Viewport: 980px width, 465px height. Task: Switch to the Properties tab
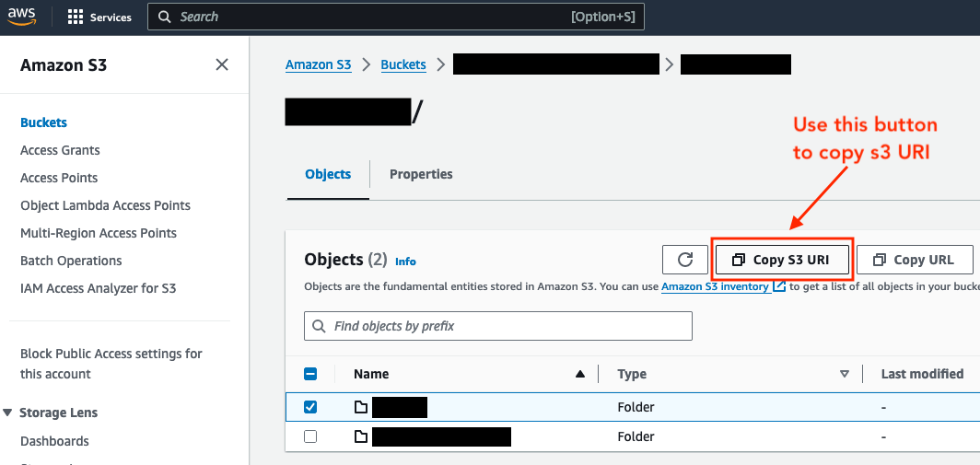pyautogui.click(x=421, y=174)
